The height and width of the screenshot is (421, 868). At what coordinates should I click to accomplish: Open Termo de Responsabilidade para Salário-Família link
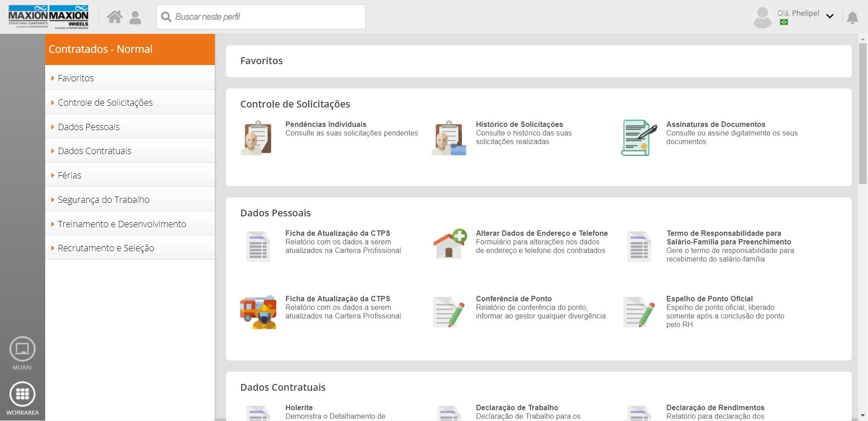[729, 238]
